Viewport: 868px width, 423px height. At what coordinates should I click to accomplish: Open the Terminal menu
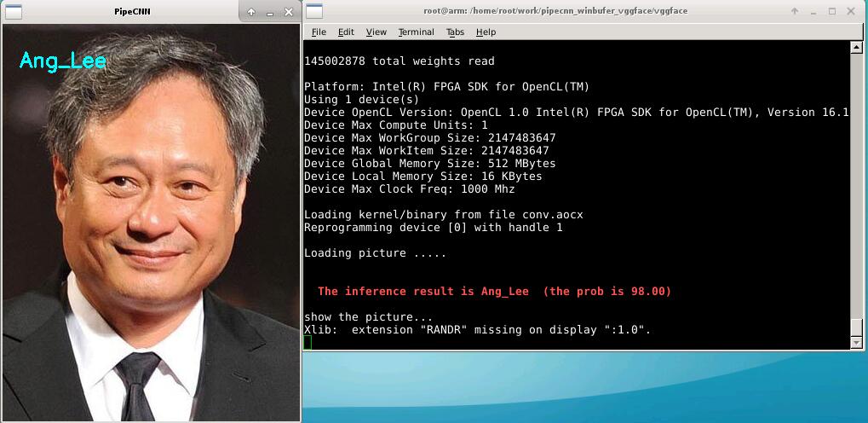tap(417, 32)
